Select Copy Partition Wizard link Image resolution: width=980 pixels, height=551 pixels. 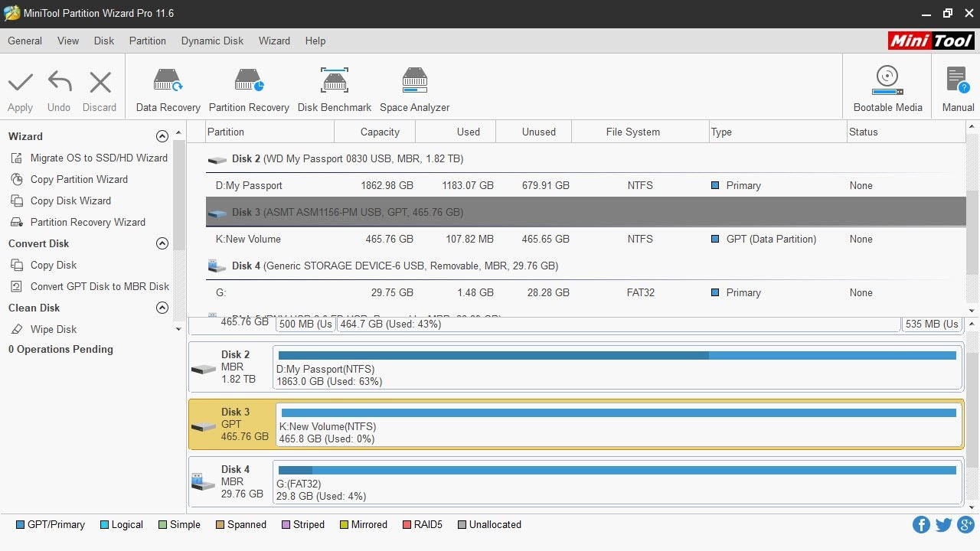point(79,179)
